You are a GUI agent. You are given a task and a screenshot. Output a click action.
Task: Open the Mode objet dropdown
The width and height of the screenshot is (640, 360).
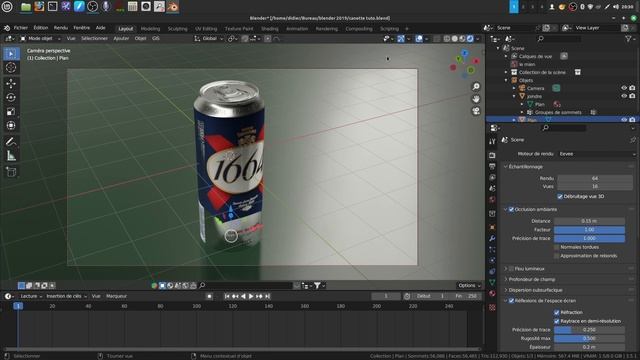(x=40, y=38)
